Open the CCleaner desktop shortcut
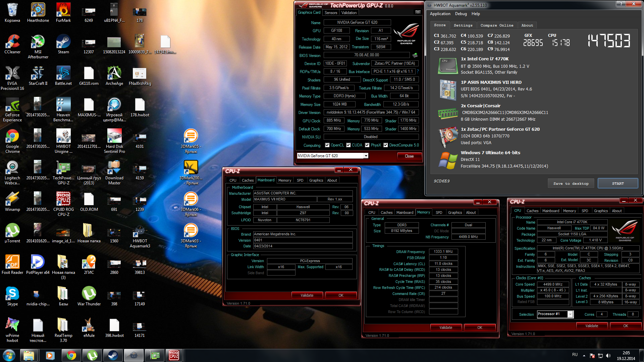The height and width of the screenshot is (362, 644). pos(12,44)
